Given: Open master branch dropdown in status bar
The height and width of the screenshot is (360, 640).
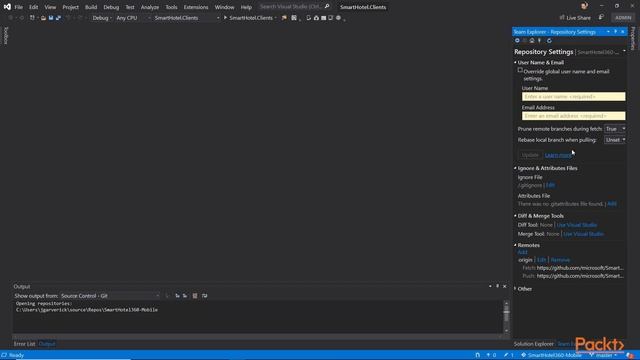Looking at the screenshot, I should coord(604,355).
